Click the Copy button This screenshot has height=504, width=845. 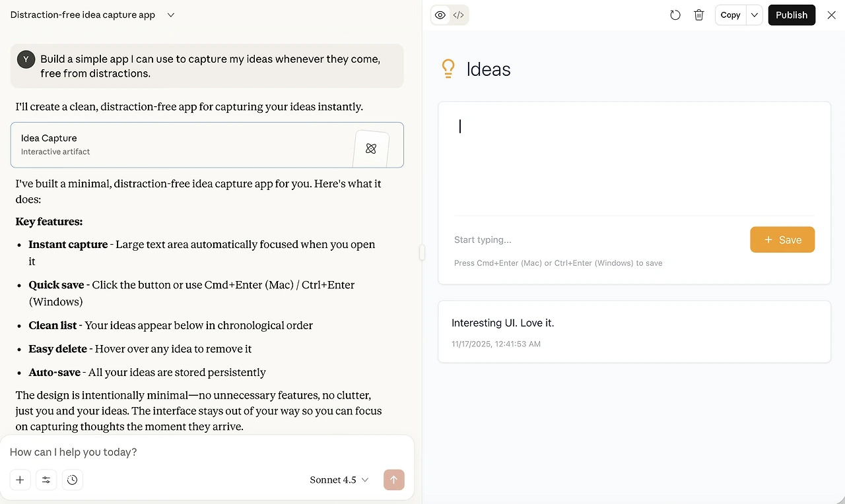(x=730, y=15)
